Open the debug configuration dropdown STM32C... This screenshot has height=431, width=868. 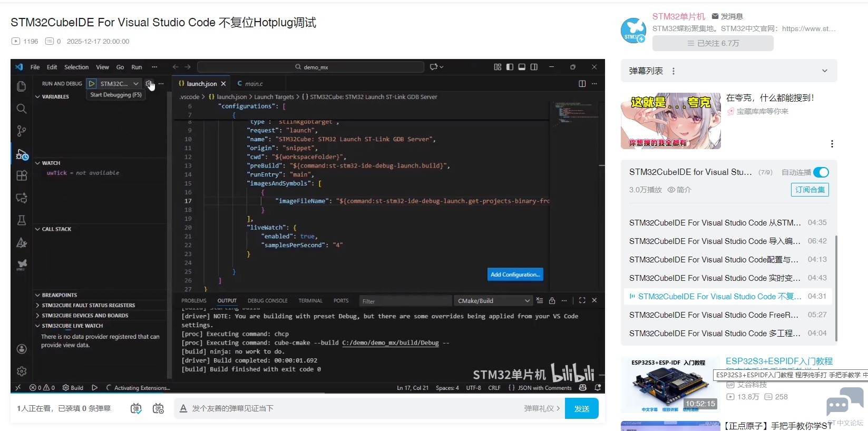[x=120, y=84]
